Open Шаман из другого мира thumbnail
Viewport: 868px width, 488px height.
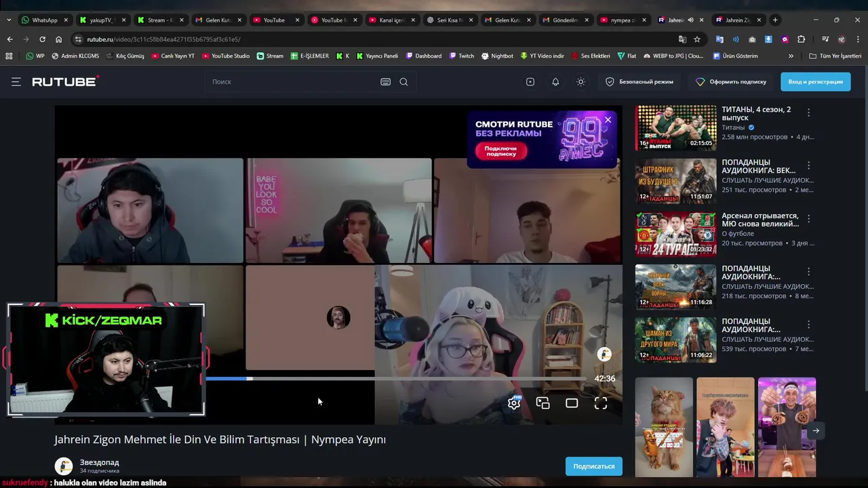click(x=675, y=340)
